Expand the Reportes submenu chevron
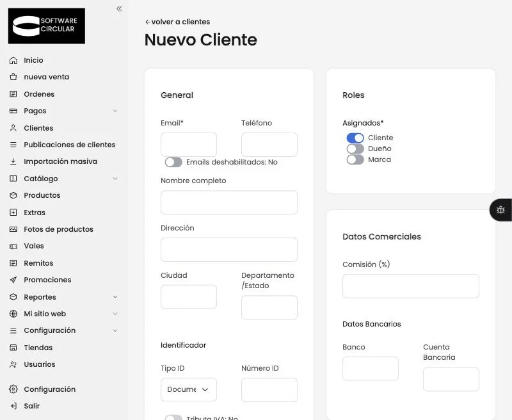 tap(115, 297)
